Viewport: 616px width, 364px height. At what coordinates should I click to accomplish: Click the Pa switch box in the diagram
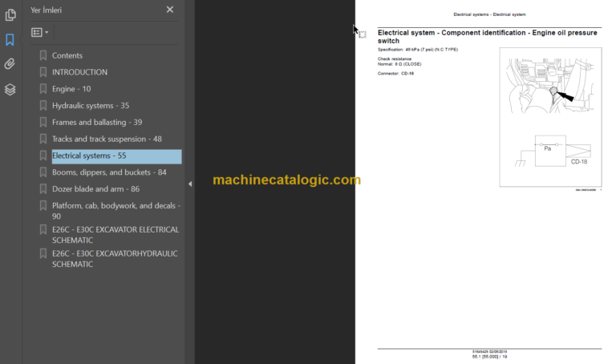coord(550,152)
